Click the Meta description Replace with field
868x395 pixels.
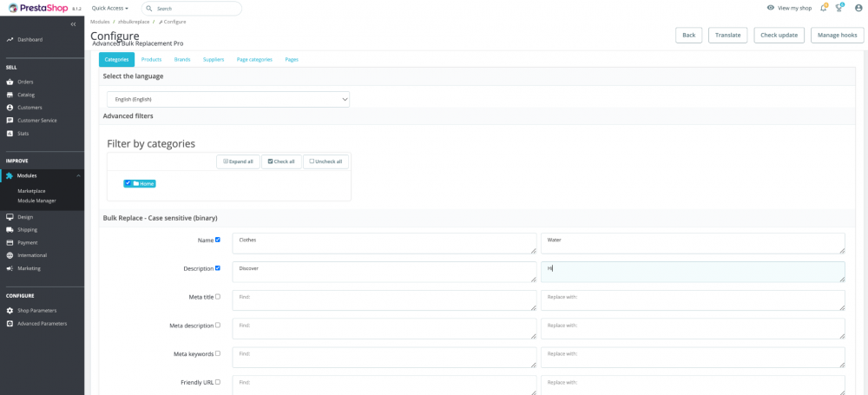pos(693,328)
